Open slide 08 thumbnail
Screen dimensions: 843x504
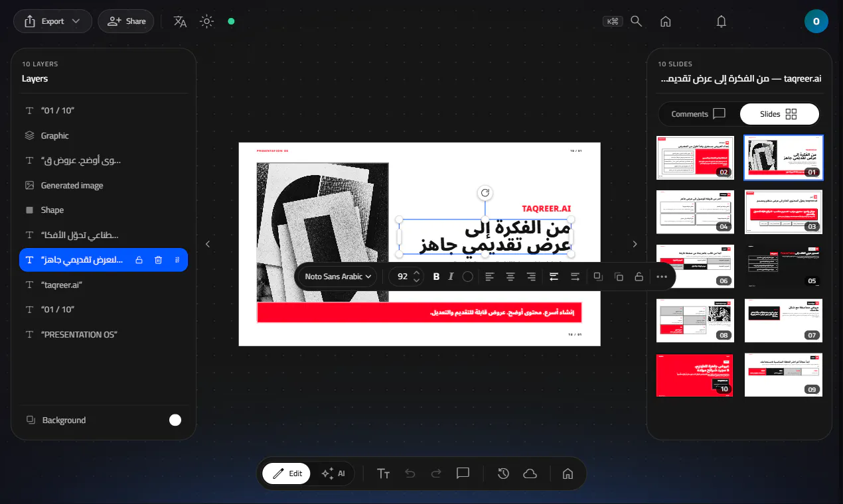695,321
